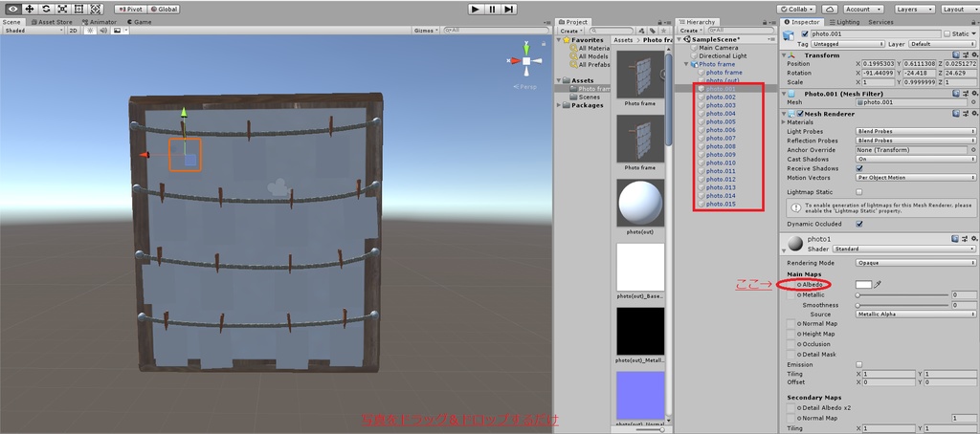Viewport: 980px width, 434px height.
Task: Click the Albedo white color swatch
Action: [863, 284]
